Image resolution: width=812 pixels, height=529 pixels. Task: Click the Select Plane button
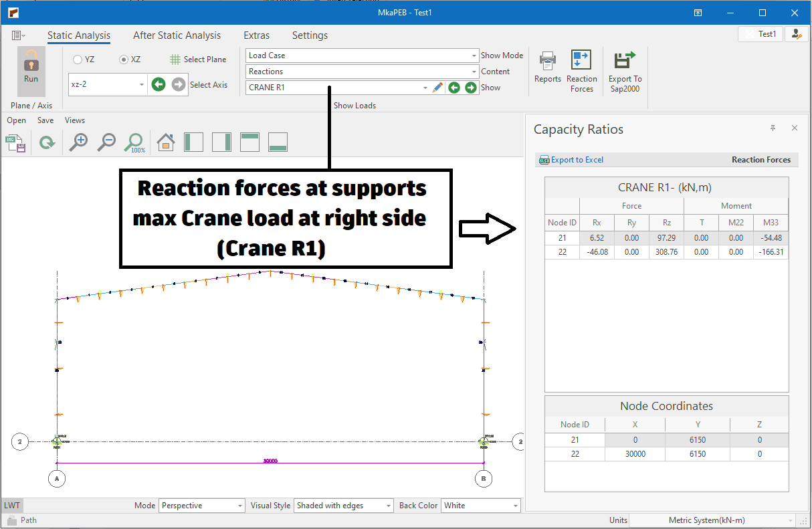[x=198, y=60]
